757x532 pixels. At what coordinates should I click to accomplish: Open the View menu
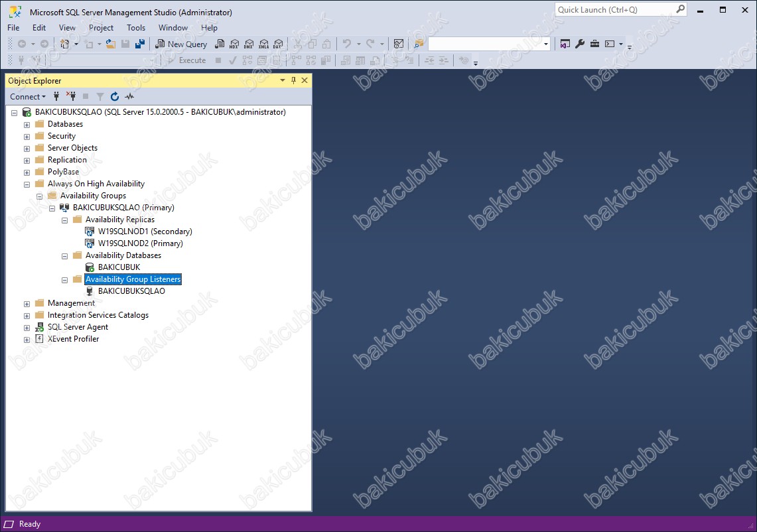point(67,27)
